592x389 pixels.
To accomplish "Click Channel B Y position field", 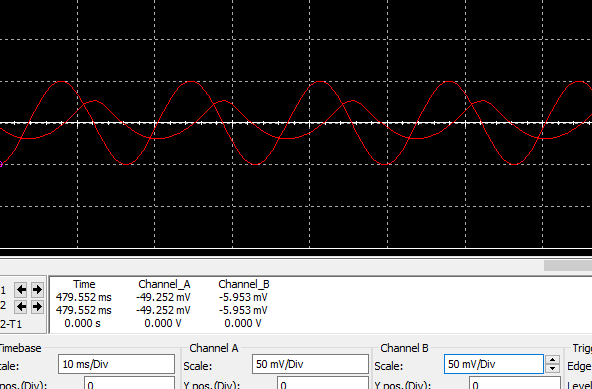I will (x=515, y=383).
